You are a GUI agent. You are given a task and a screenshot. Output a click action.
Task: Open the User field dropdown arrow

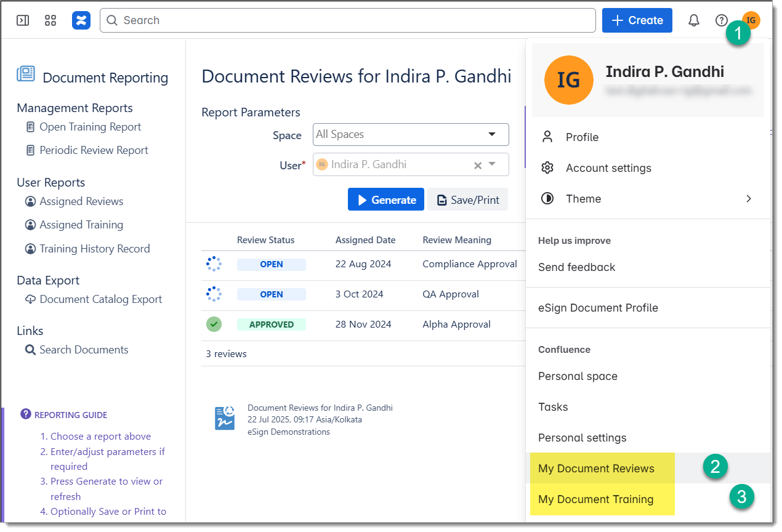[x=493, y=164]
